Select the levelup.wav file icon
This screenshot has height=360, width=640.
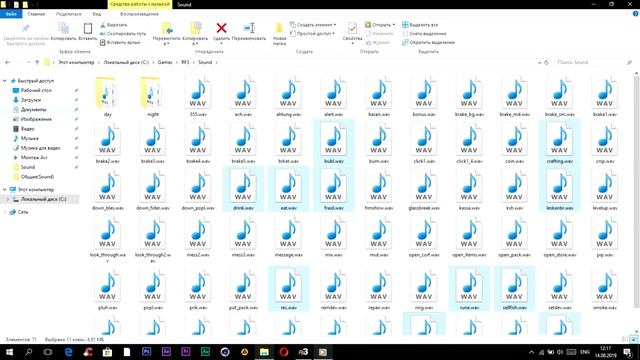pos(604,187)
